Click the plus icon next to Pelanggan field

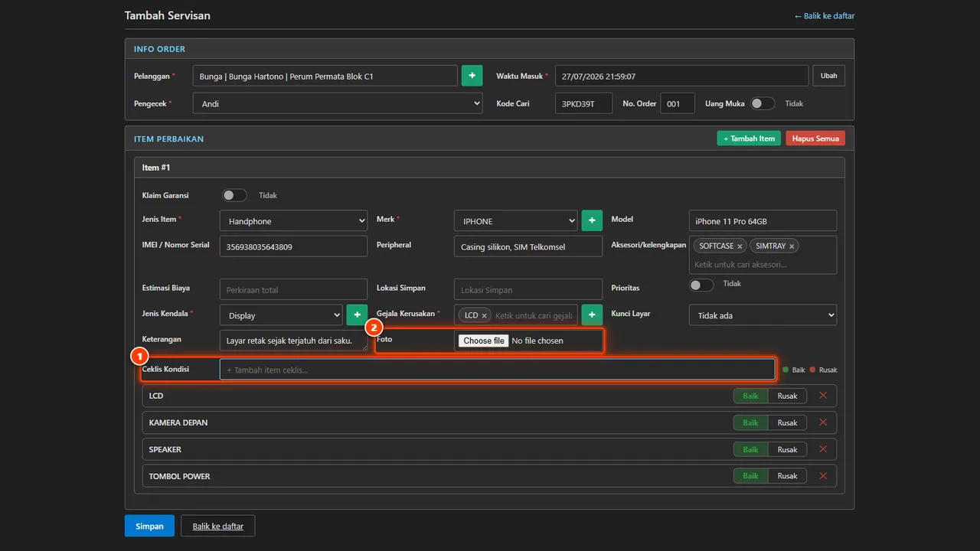pos(472,76)
